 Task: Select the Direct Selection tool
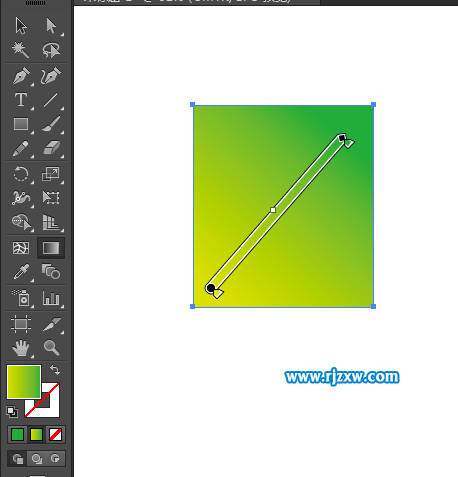[x=51, y=26]
